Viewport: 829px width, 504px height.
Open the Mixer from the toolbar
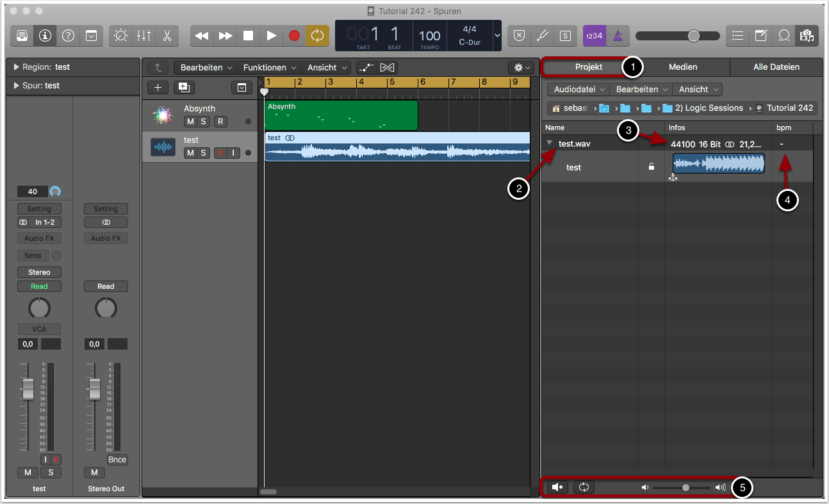pyautogui.click(x=144, y=36)
